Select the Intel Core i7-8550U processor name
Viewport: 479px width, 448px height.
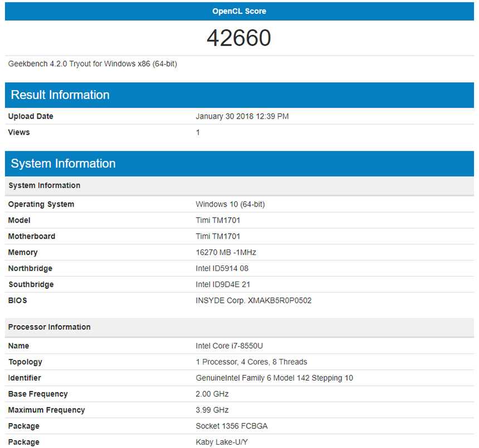(x=229, y=346)
